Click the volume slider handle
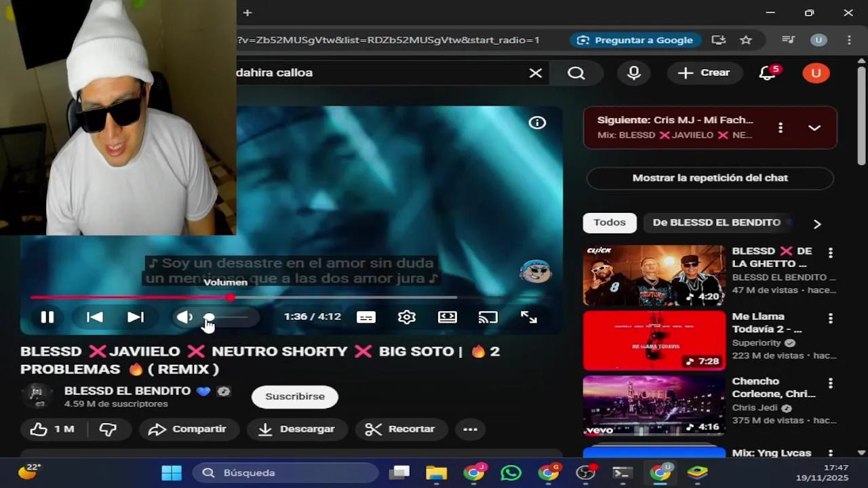This screenshot has height=488, width=868. click(x=209, y=317)
